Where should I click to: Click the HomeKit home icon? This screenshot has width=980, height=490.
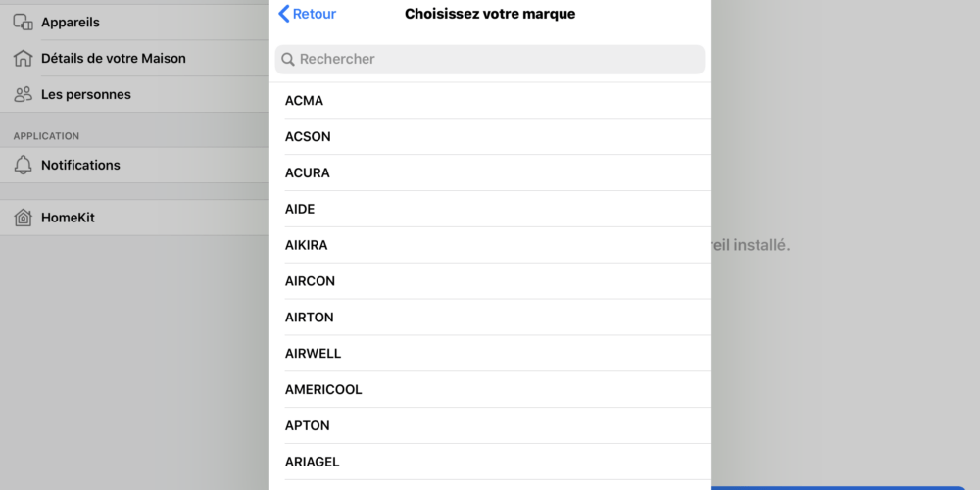click(24, 218)
